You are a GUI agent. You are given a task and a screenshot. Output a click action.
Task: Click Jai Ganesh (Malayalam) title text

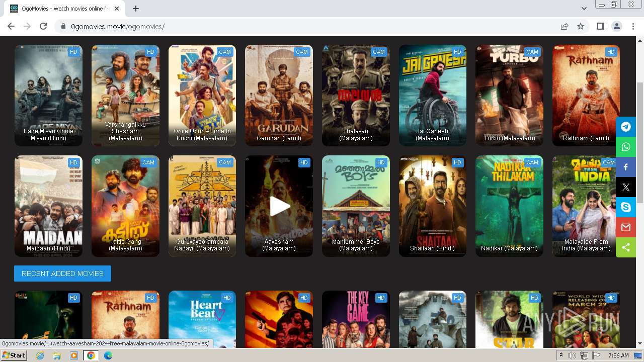[433, 134]
